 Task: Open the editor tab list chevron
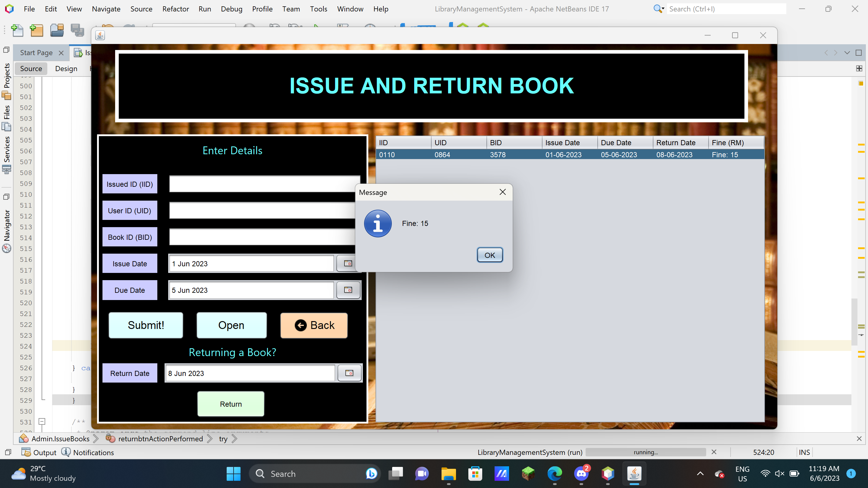tap(847, 52)
